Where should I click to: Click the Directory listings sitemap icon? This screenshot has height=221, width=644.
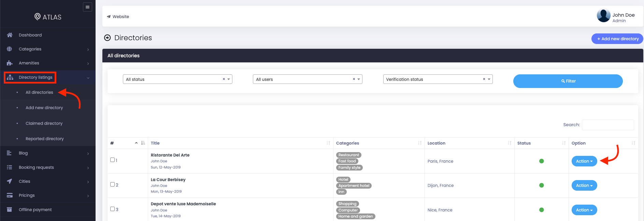[10, 77]
